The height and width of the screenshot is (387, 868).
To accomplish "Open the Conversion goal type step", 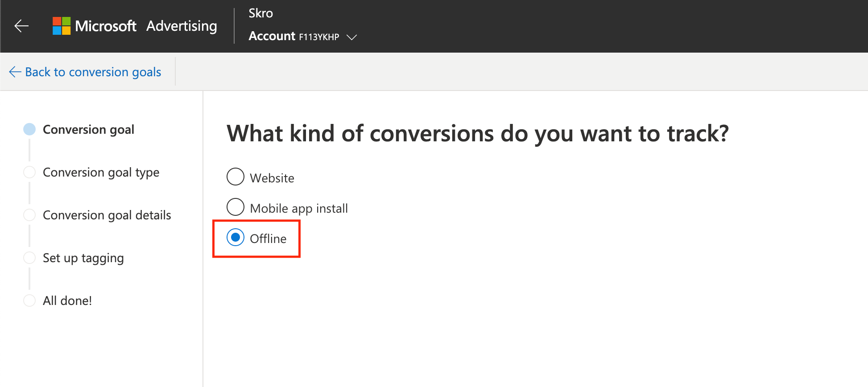I will pos(101,172).
